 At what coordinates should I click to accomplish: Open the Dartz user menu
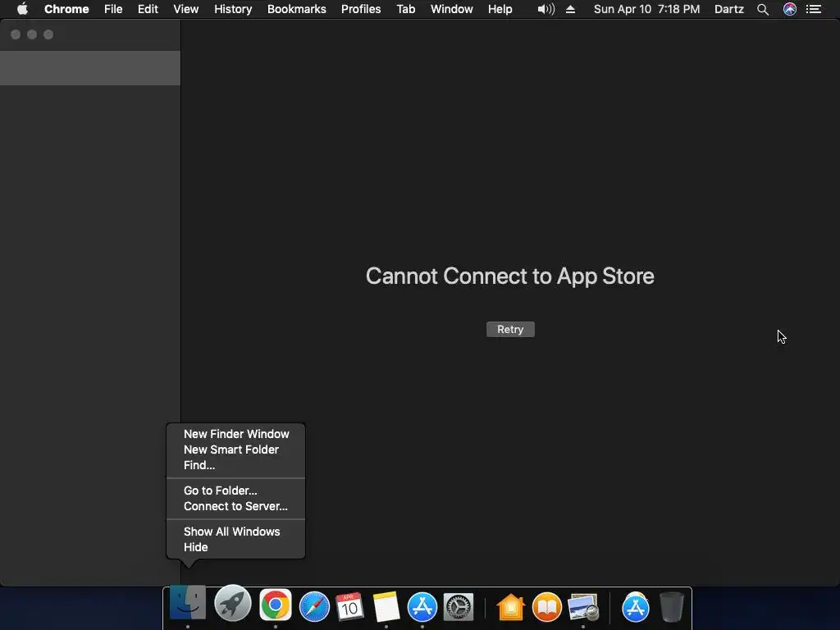tap(729, 9)
